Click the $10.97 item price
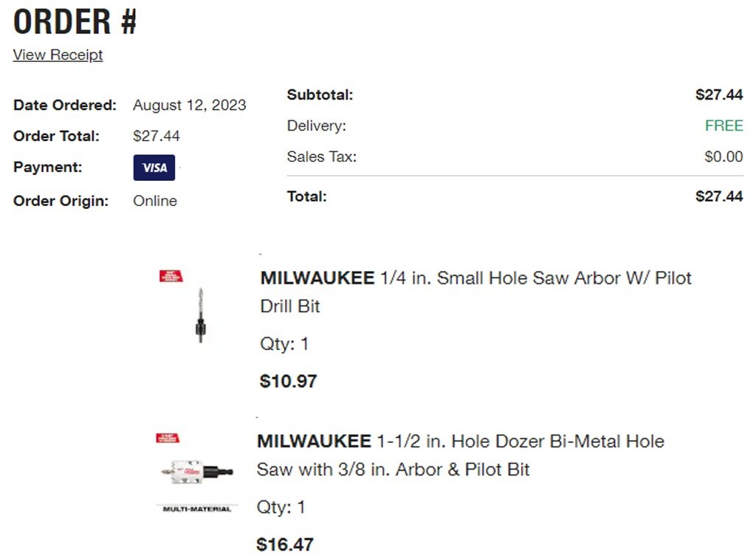This screenshot has height=558, width=756. click(x=289, y=382)
